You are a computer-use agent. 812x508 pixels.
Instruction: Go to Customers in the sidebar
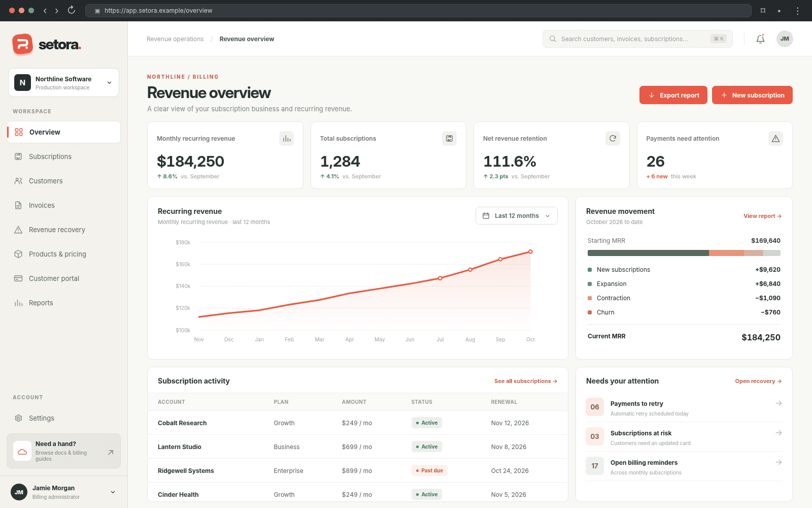64,181
